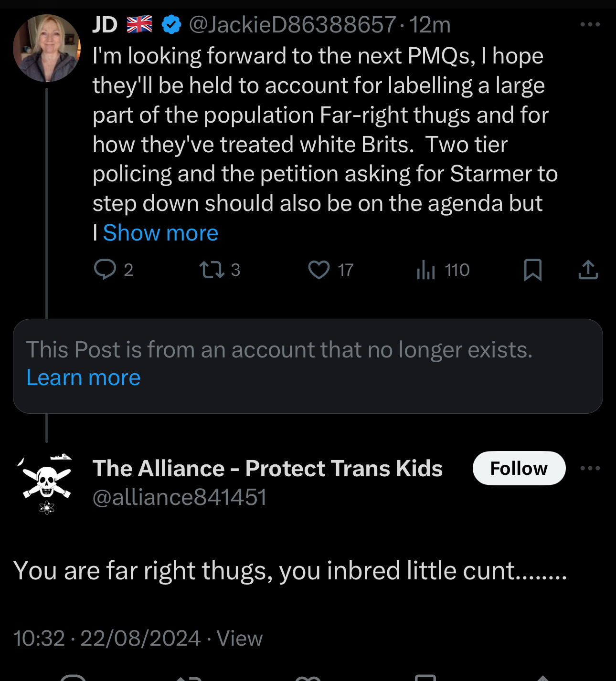
Task: Open JD's profile picture
Action: 47,48
